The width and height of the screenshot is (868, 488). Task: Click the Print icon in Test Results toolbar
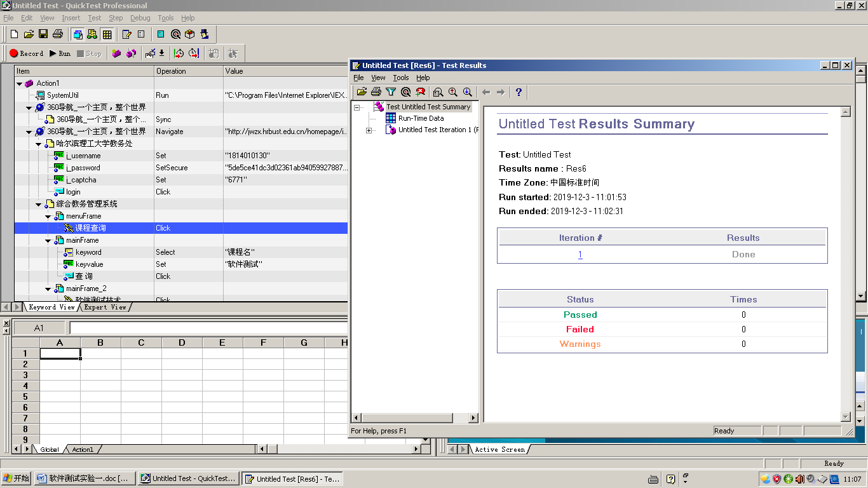pyautogui.click(x=376, y=92)
